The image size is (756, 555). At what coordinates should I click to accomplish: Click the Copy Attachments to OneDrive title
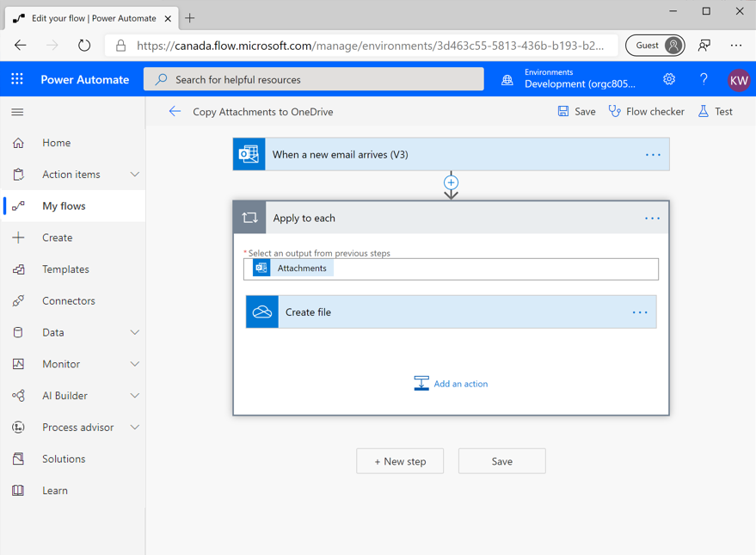263,112
